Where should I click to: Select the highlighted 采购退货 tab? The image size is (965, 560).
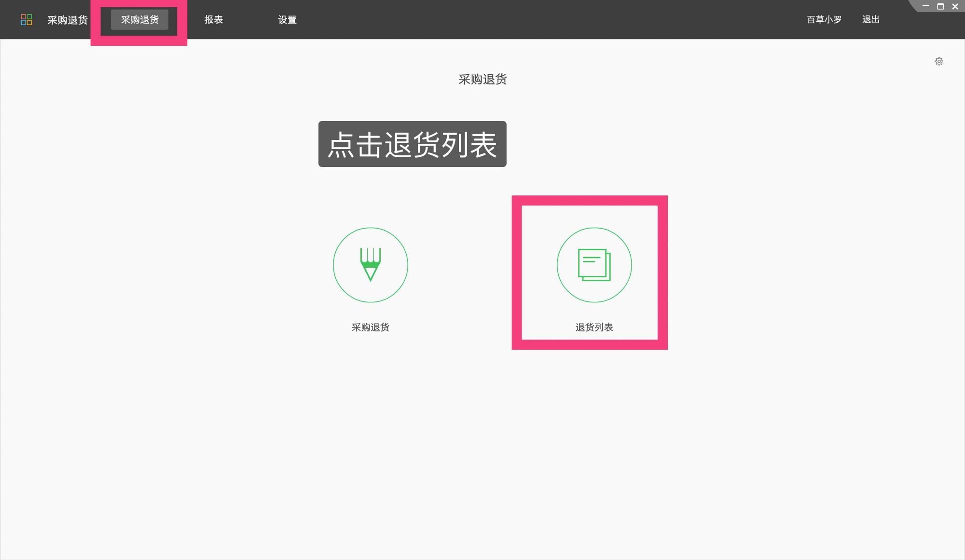139,20
